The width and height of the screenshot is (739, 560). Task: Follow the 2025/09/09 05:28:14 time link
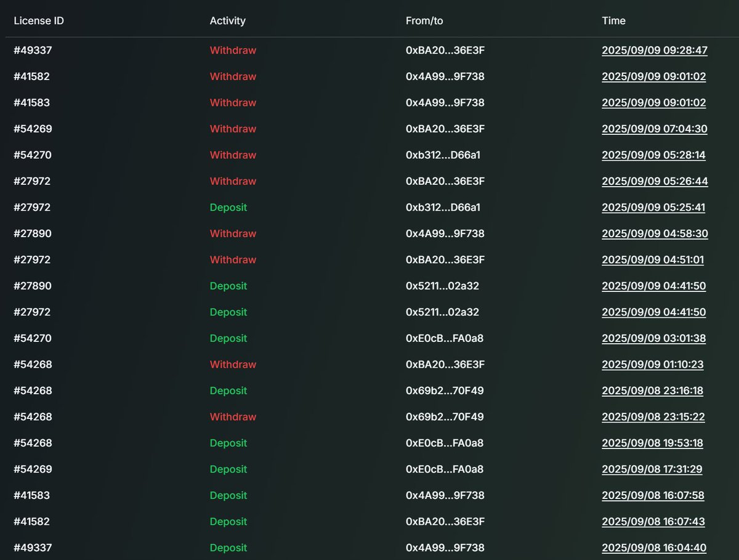(x=653, y=155)
